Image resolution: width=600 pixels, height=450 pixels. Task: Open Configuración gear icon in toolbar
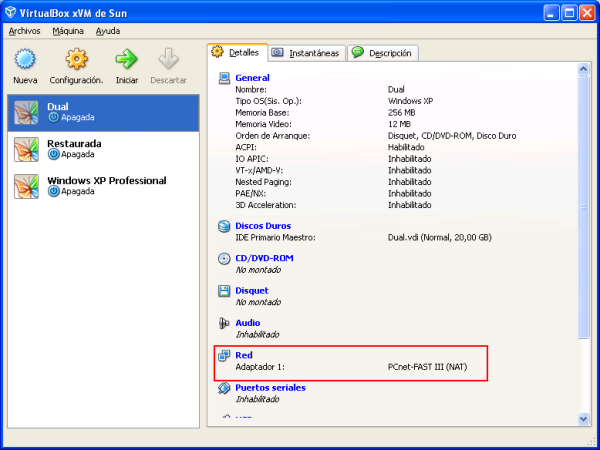[x=76, y=60]
